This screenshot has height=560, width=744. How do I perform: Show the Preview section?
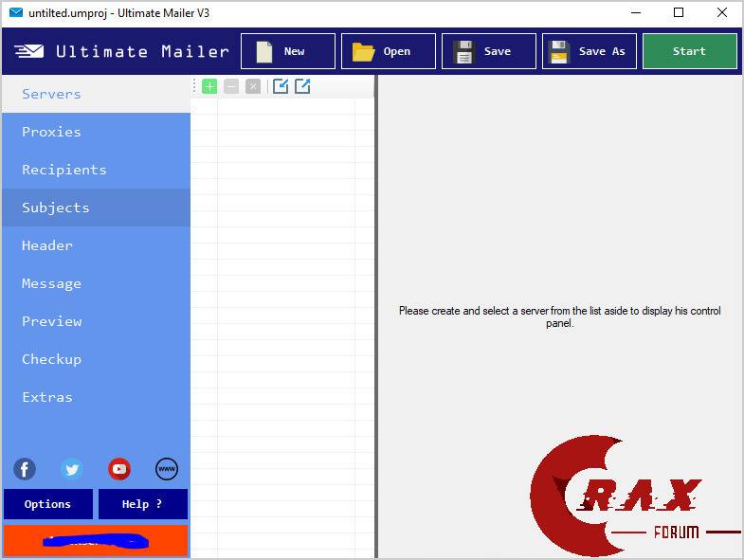[97, 321]
